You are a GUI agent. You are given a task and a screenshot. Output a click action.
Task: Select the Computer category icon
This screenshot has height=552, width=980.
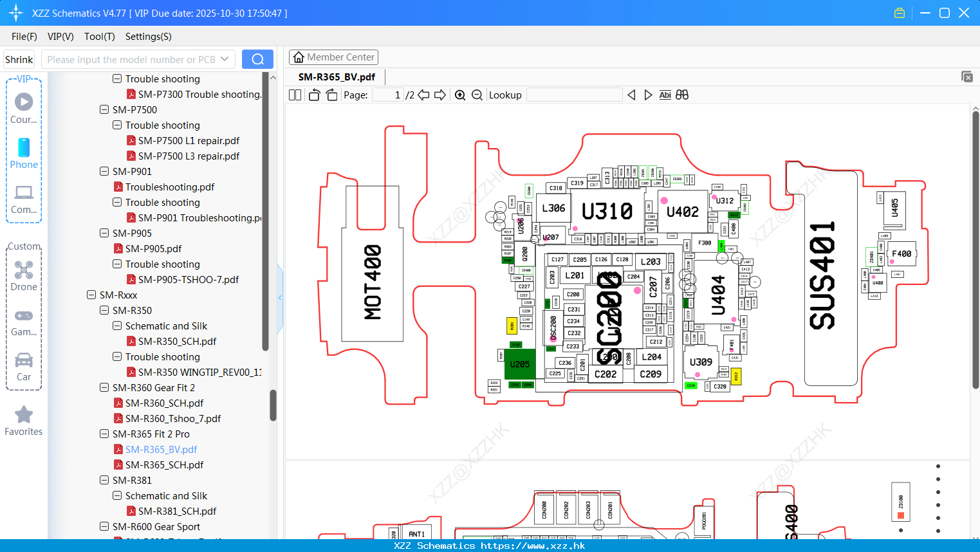tap(24, 192)
